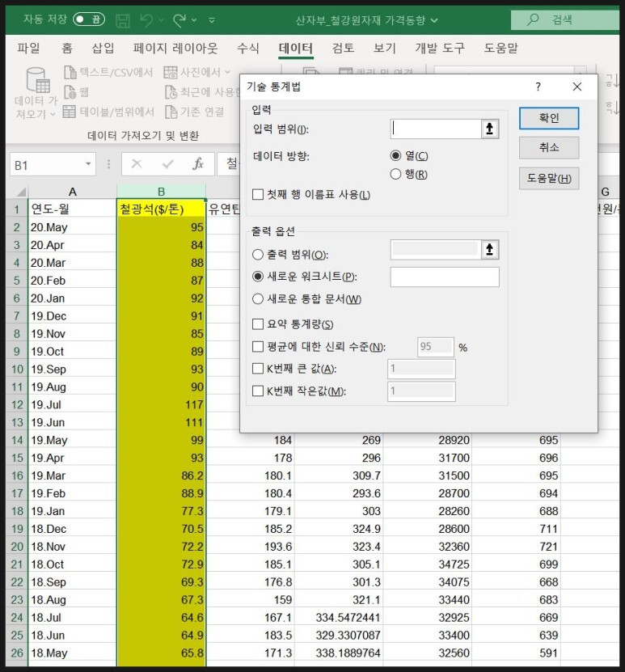Switch to the 보기 (View) tab

[385, 48]
